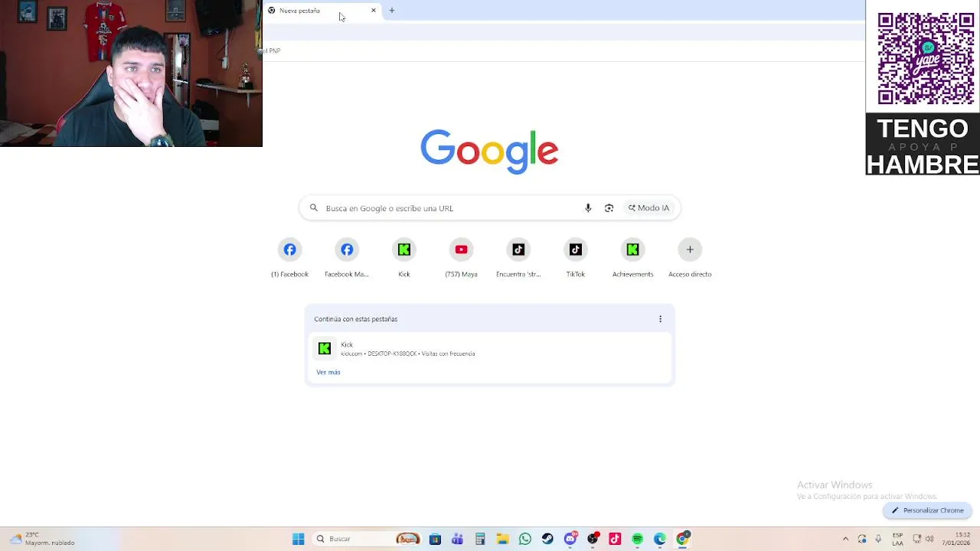
Task: Show hidden system tray icons
Action: 845,539
